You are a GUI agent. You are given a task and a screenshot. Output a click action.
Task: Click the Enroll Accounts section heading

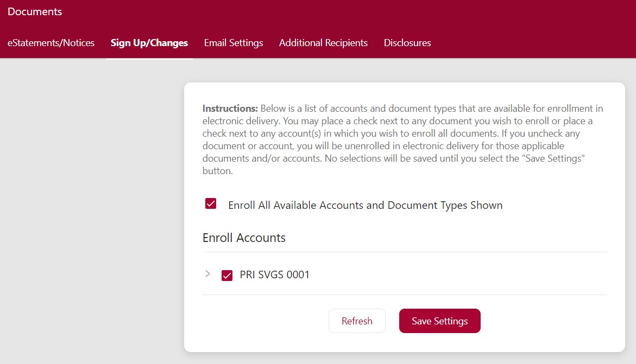(x=244, y=238)
